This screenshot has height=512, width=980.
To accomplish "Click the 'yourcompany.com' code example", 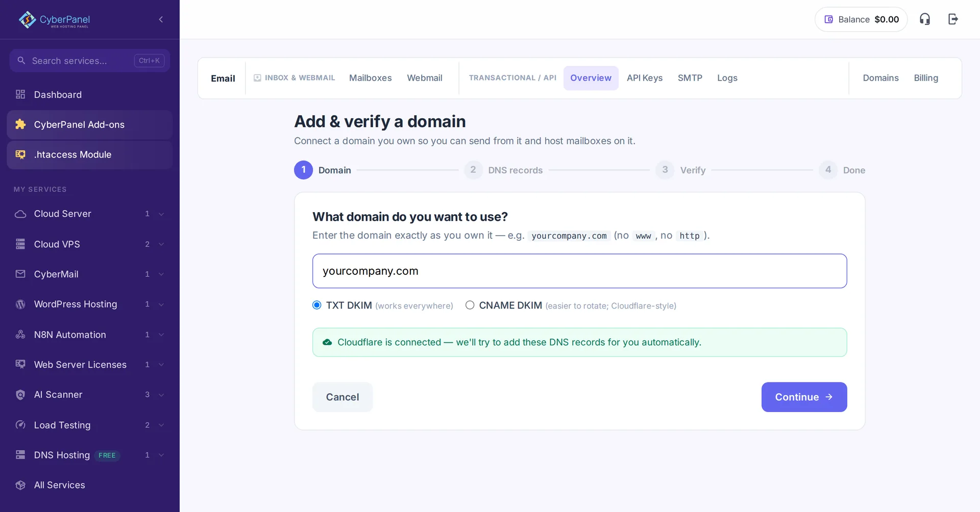I will pos(569,236).
